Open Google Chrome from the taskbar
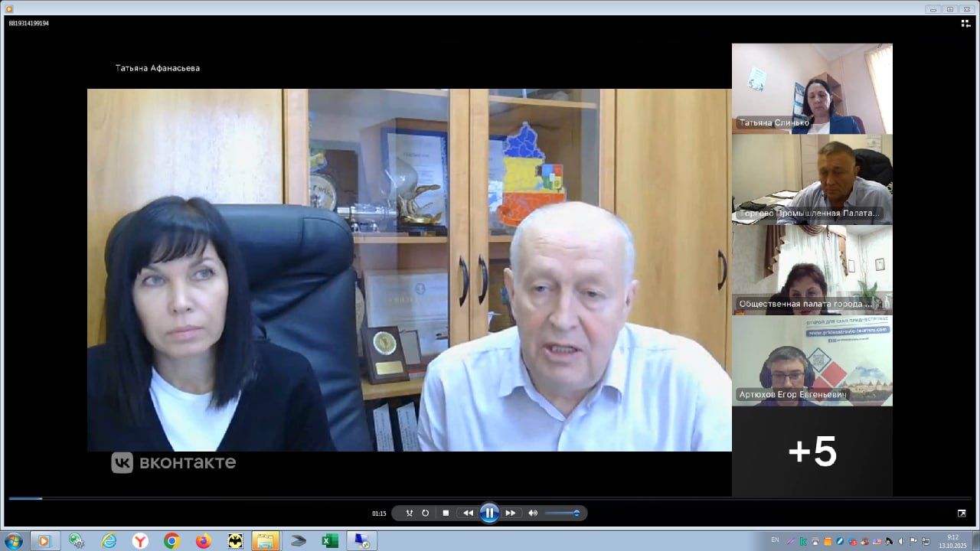 pos(171,541)
